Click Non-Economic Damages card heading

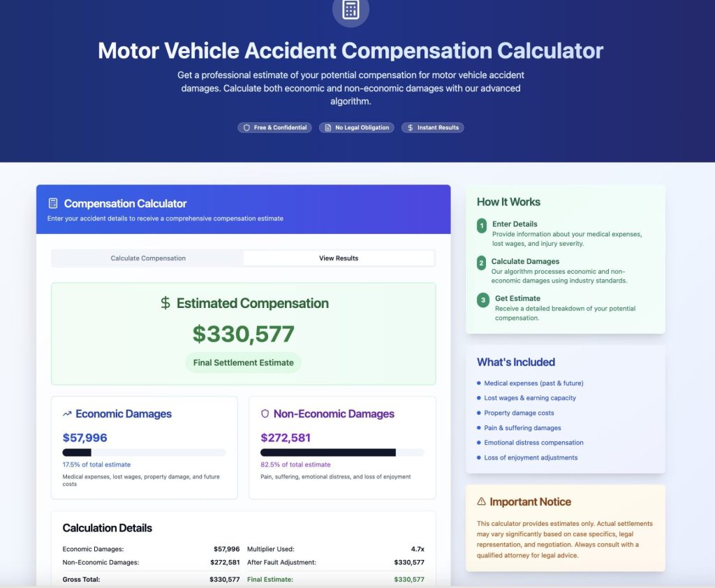click(x=334, y=413)
